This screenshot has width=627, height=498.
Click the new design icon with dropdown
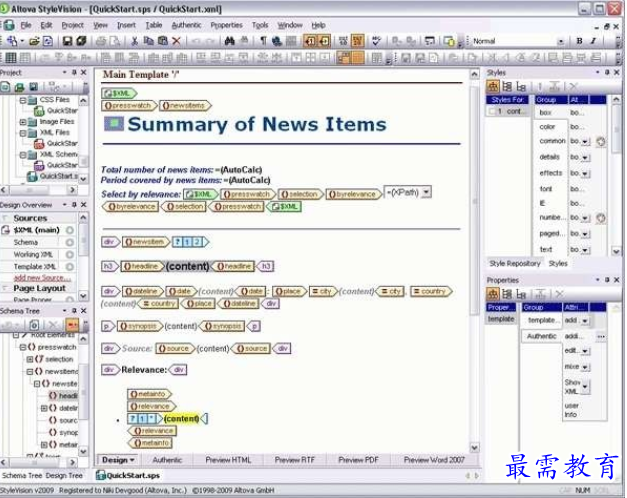[14, 41]
